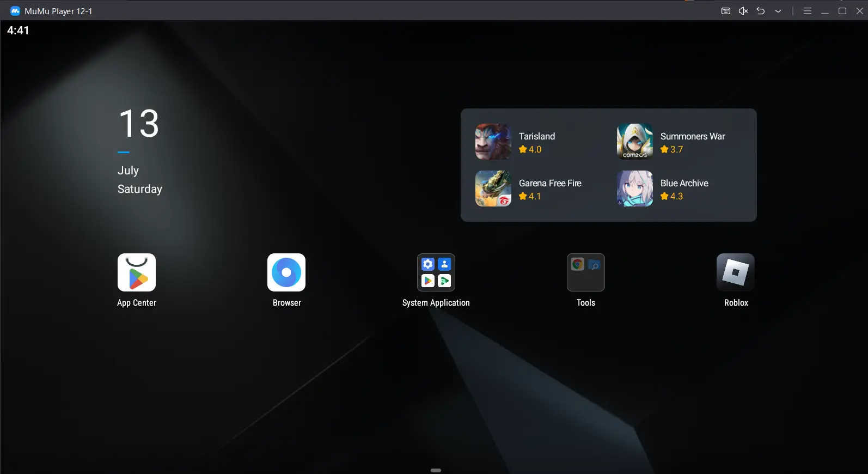The width and height of the screenshot is (868, 474).
Task: Click the date widget showing 13
Action: pyautogui.click(x=139, y=123)
